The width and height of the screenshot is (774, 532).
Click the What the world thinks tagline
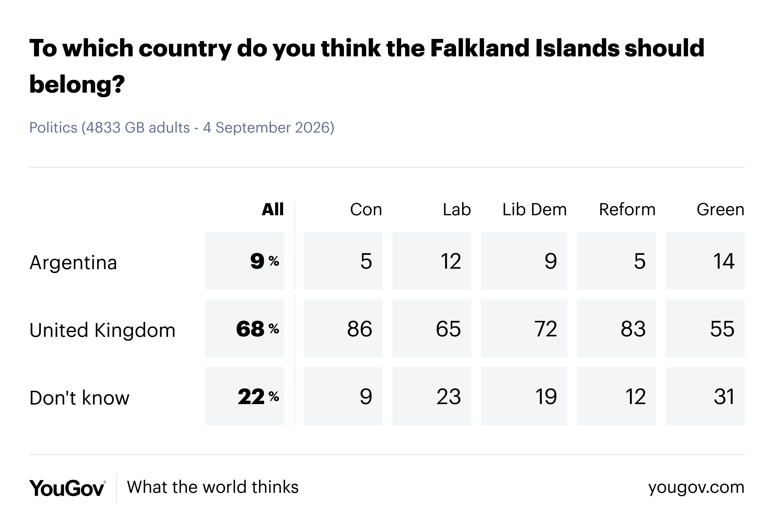pos(213,487)
